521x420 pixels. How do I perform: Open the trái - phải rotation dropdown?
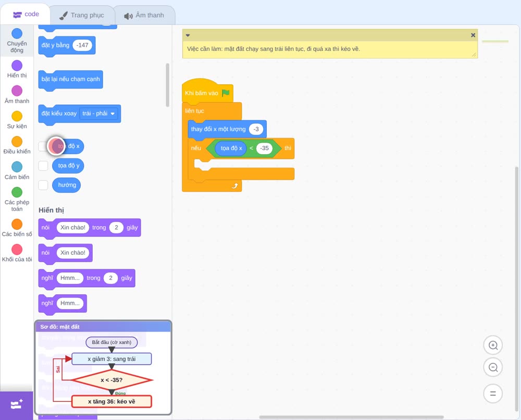(x=98, y=114)
